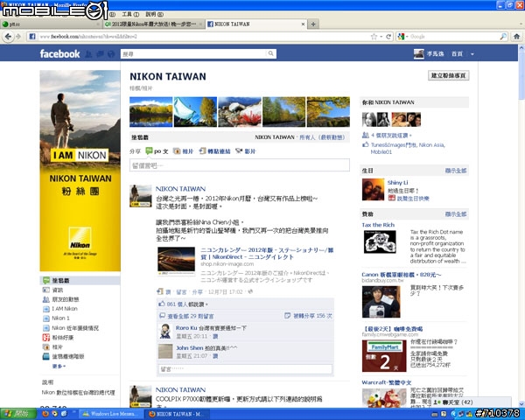Image resolution: width=525 pixels, height=420 pixels.
Task: Expand the 更多 sidebar items
Action: [x=59, y=367]
